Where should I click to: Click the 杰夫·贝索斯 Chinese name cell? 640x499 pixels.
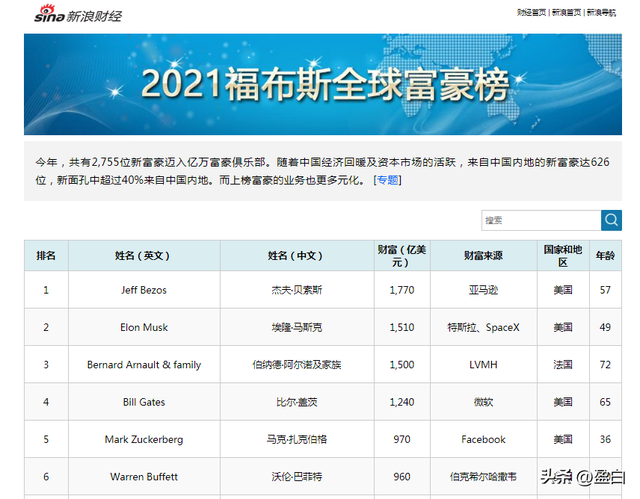pos(297,290)
